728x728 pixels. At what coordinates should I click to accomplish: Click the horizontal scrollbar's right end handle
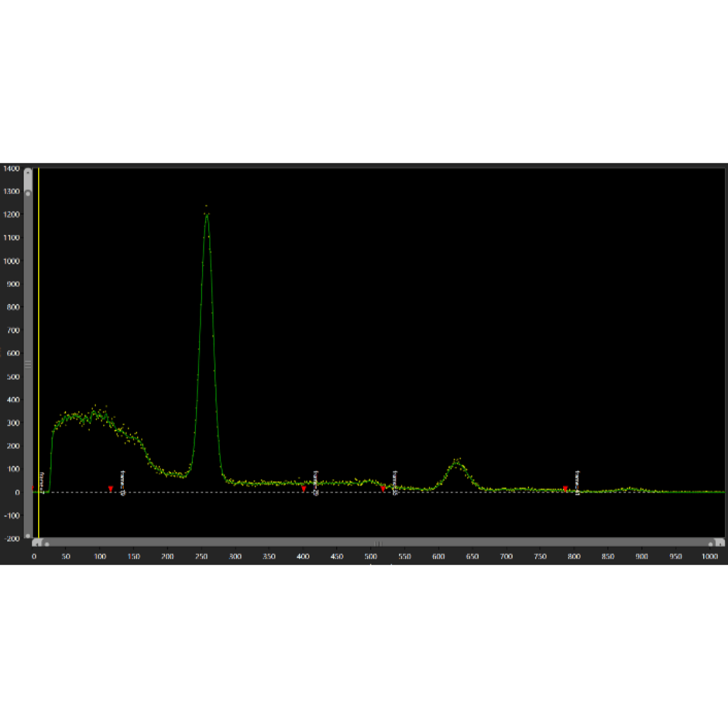(x=720, y=543)
